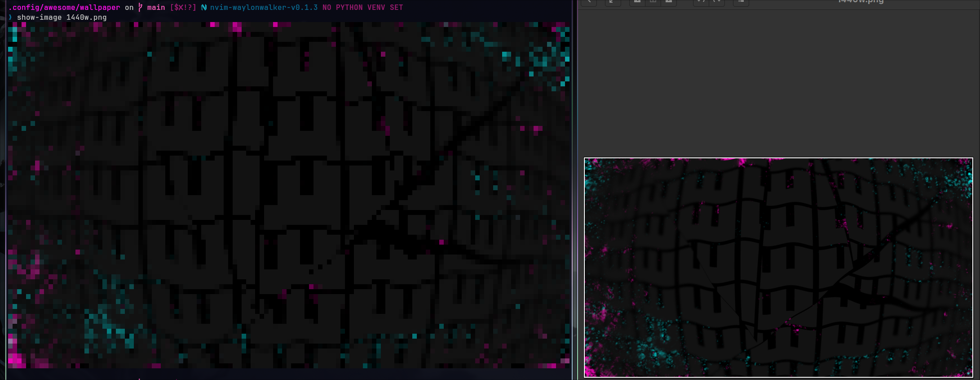
Task: Toggle the image viewer sidebar pane
Action: pos(741,2)
